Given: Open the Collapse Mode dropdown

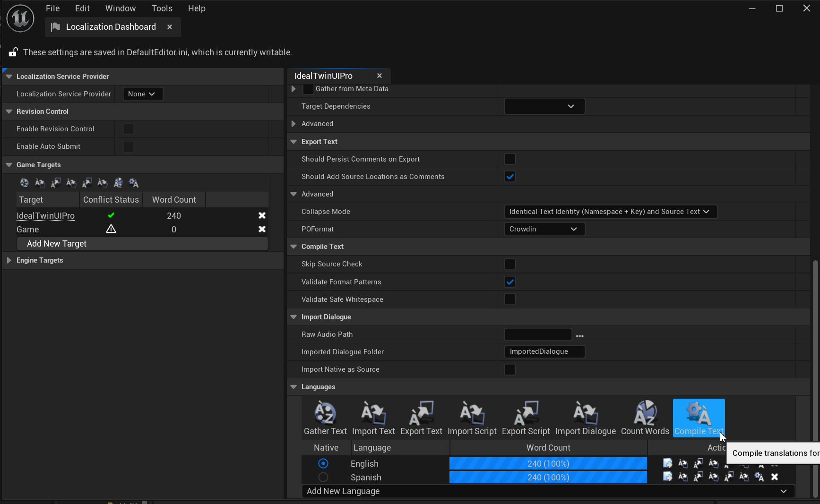Looking at the screenshot, I should [610, 212].
